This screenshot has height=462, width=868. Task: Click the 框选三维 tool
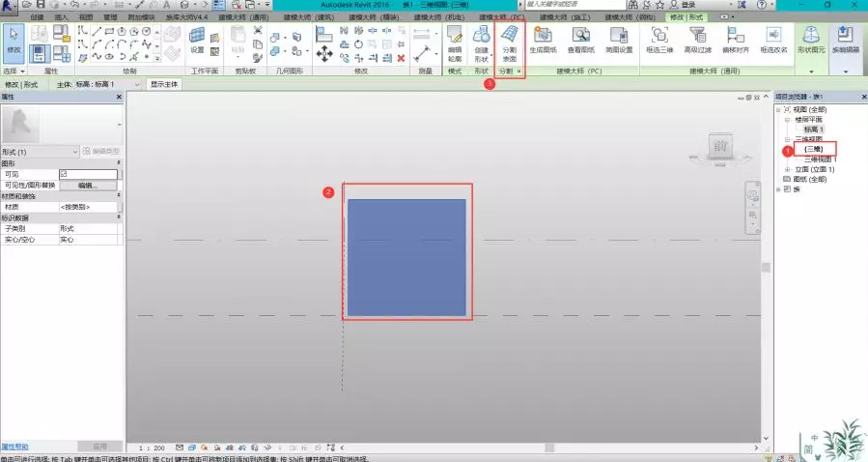[659, 41]
